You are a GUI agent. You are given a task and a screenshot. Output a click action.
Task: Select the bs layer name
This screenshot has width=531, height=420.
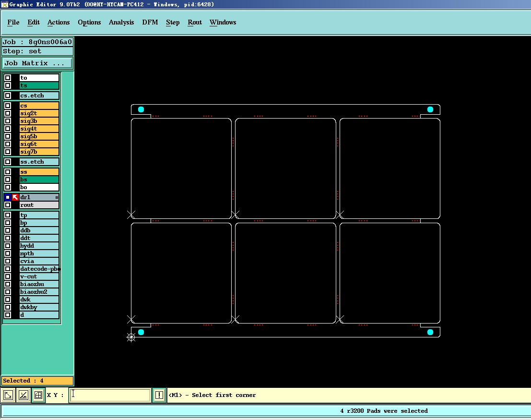tap(39, 180)
